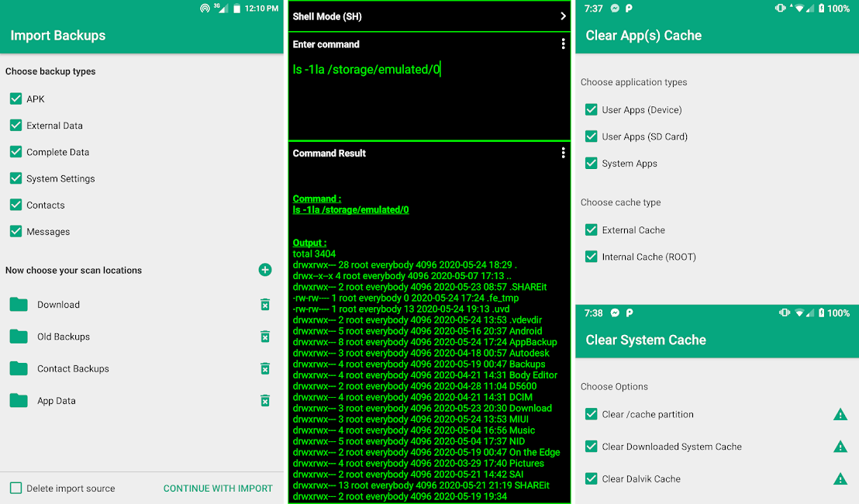Delete the Contact Backups scan location
Screen dimensions: 859x504
265,368
